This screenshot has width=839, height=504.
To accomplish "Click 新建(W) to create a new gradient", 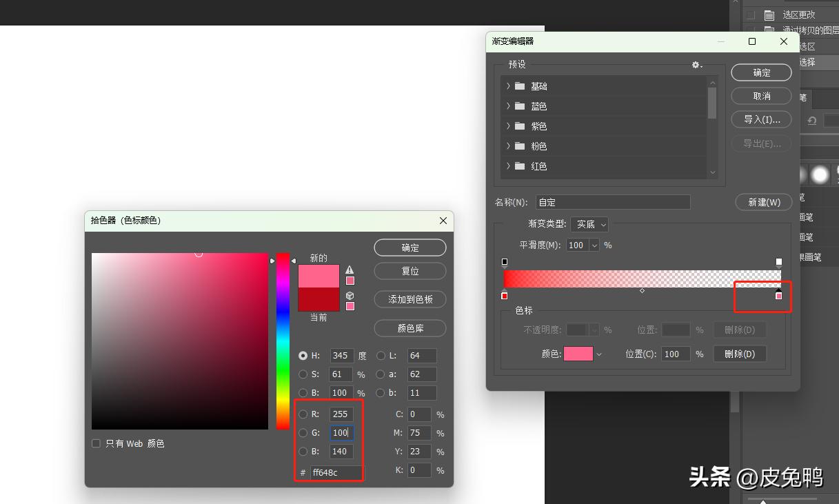I will (x=763, y=202).
